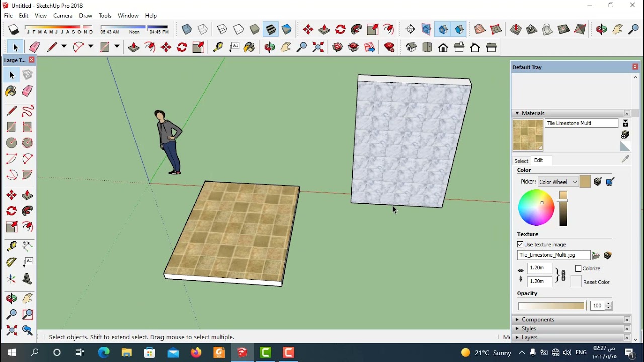This screenshot has height=362, width=644.
Task: Pick the Axes tool
Action: (11, 279)
